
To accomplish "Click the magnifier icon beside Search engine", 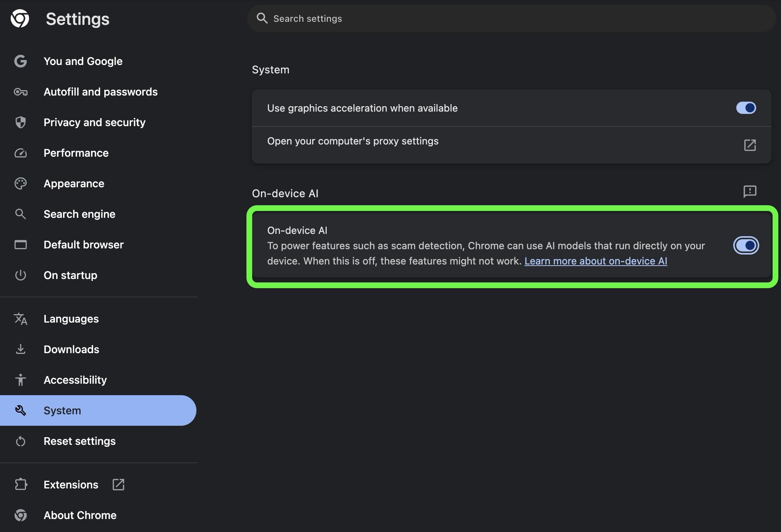I will click(x=21, y=214).
